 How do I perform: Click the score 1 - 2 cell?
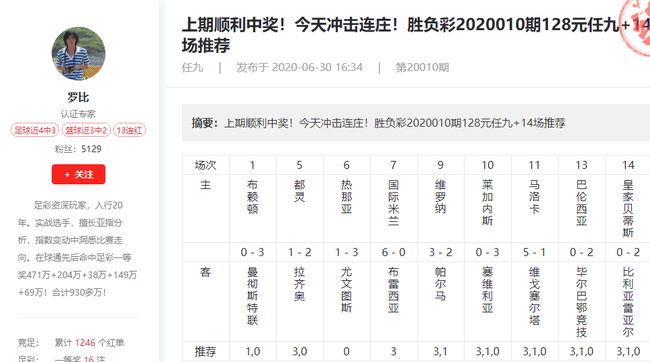click(x=299, y=252)
